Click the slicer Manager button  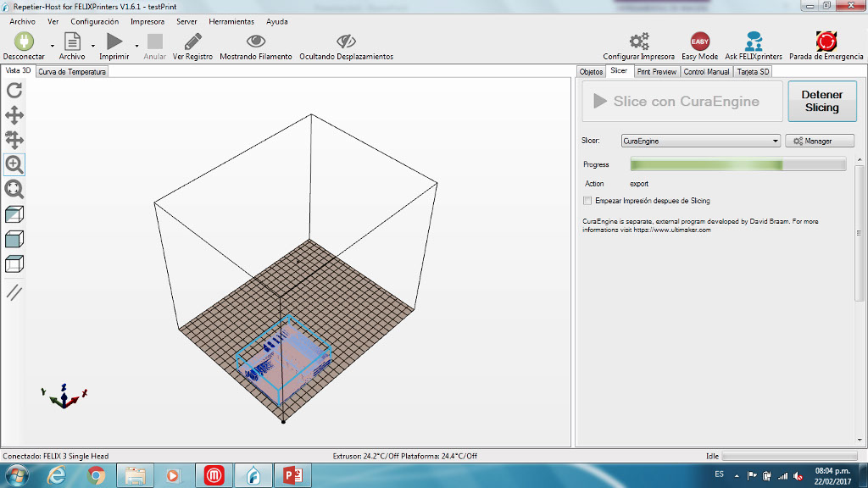(x=819, y=141)
